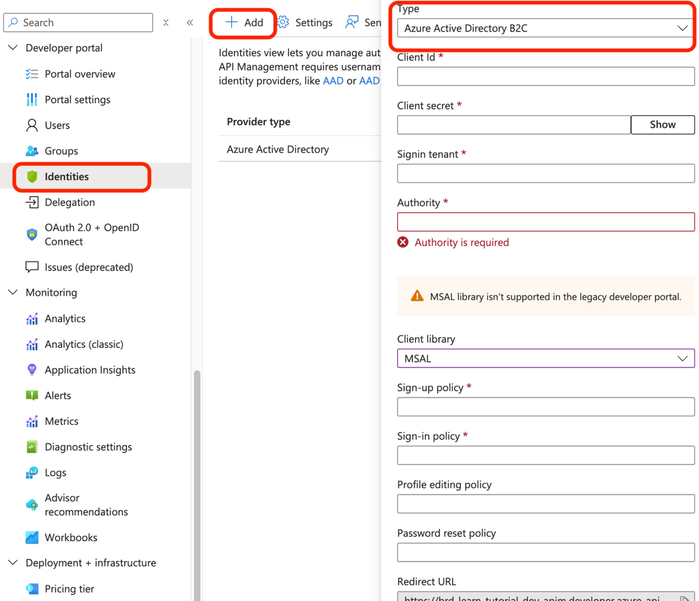Screen dimensions: 699x601
Task: Open the first AAD link
Action: (333, 81)
